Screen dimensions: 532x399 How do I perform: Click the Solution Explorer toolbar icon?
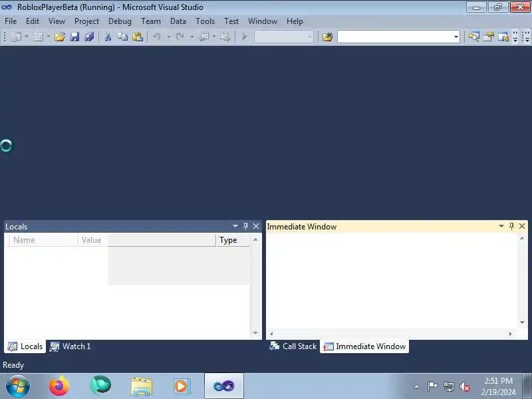coord(474,37)
